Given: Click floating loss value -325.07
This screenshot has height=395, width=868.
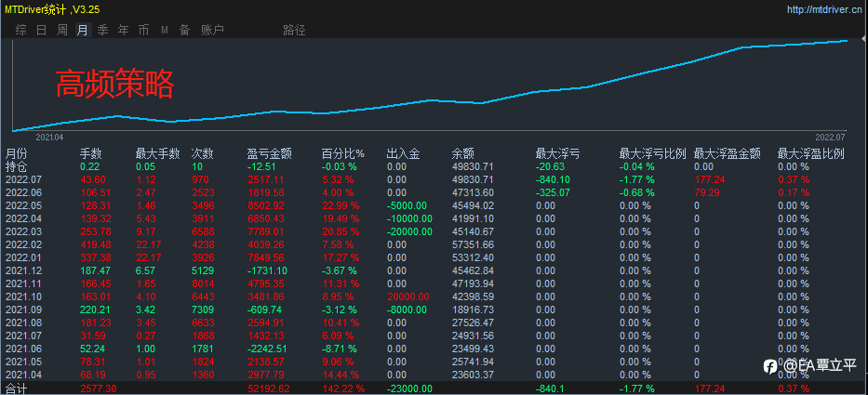Looking at the screenshot, I should point(554,192).
